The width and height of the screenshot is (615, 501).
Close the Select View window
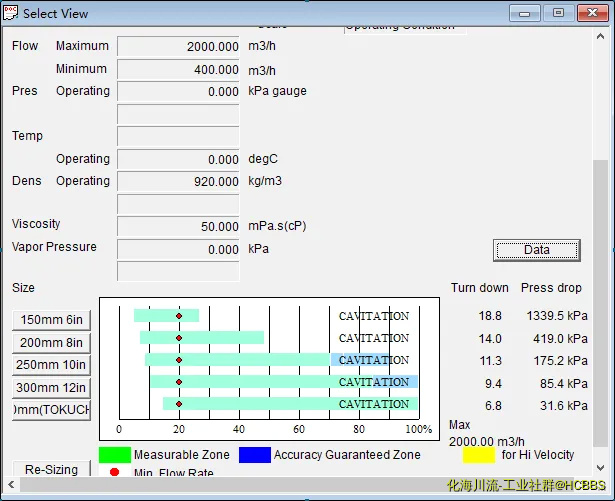[593, 14]
